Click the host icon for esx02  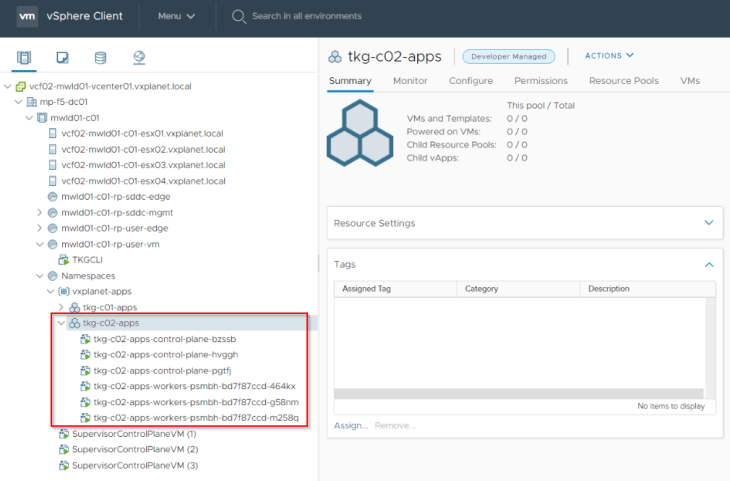click(53, 149)
